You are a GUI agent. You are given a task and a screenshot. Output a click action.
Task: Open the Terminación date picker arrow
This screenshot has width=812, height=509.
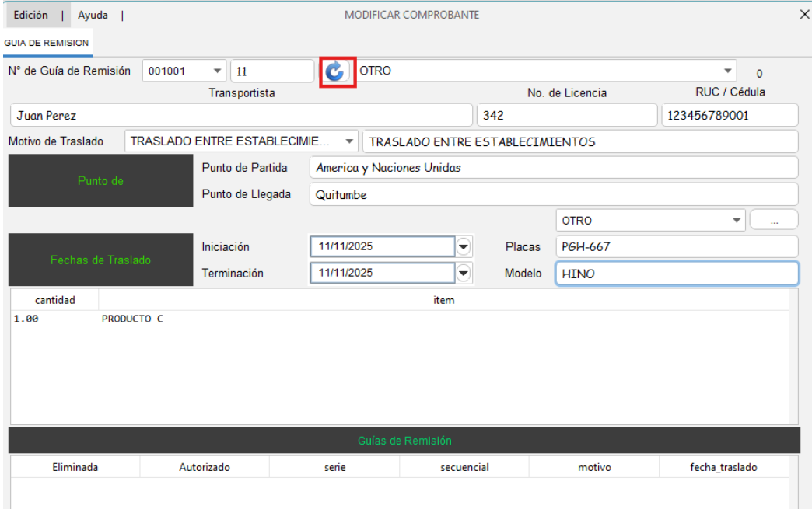tap(464, 273)
